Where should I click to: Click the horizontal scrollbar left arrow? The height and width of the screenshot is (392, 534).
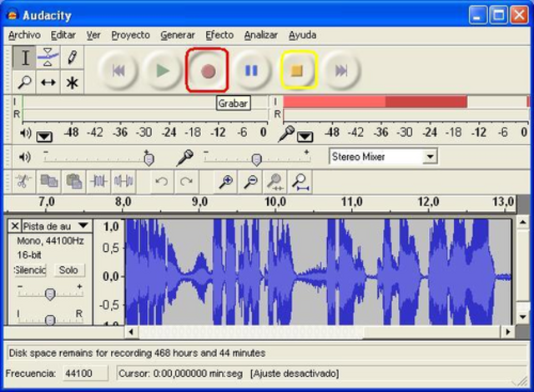point(131,331)
